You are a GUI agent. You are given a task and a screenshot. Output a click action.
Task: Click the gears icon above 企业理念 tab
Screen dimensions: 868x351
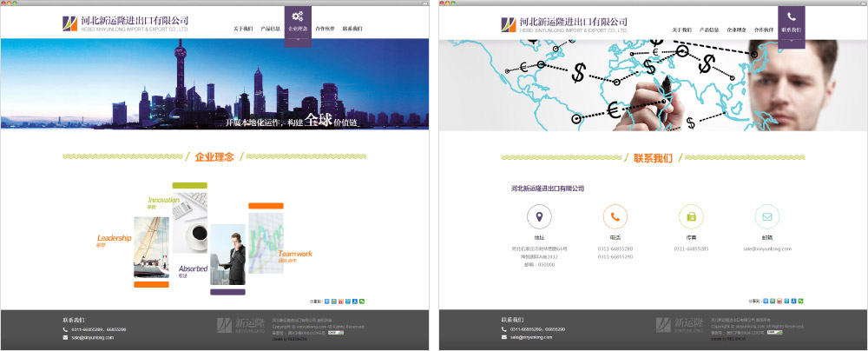click(297, 17)
